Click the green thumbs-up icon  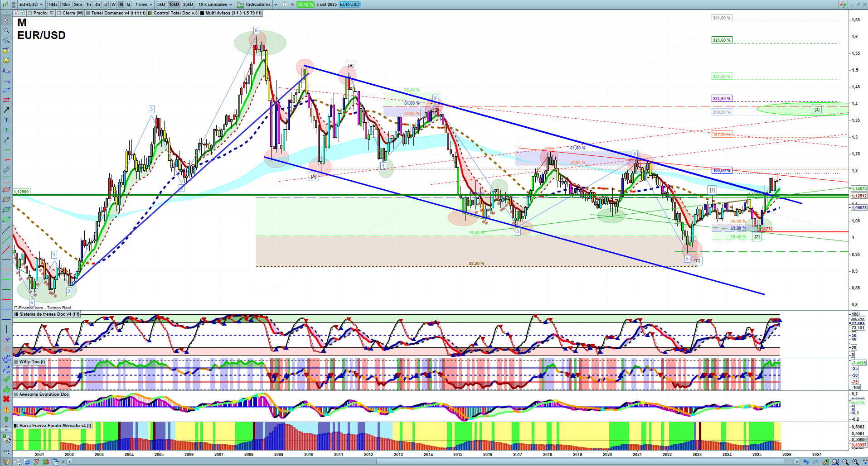coord(6,389)
